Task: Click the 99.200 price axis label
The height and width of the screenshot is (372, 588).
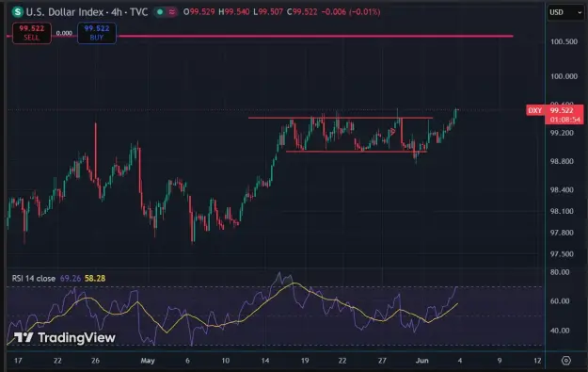Action: pos(562,133)
